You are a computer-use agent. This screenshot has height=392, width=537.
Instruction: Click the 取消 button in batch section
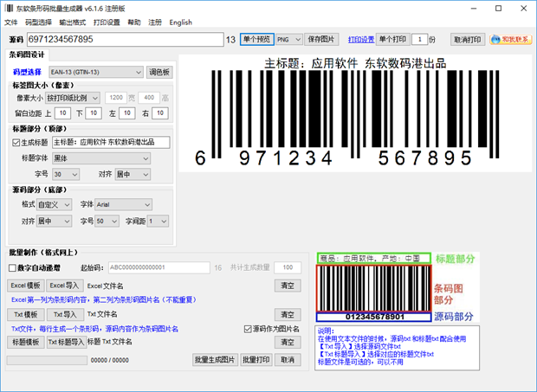click(x=288, y=360)
